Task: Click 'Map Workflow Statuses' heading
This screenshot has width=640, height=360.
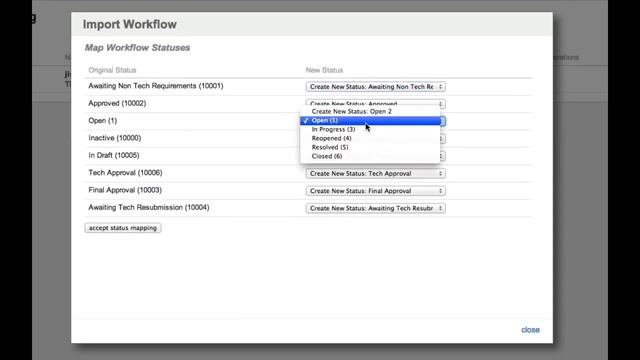Action: click(x=138, y=48)
